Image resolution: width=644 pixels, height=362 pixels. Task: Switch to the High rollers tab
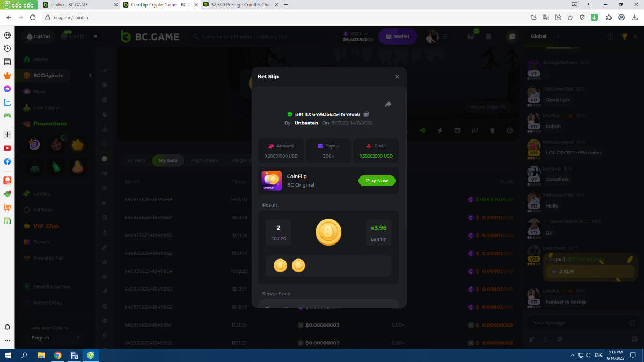pyautogui.click(x=204, y=160)
